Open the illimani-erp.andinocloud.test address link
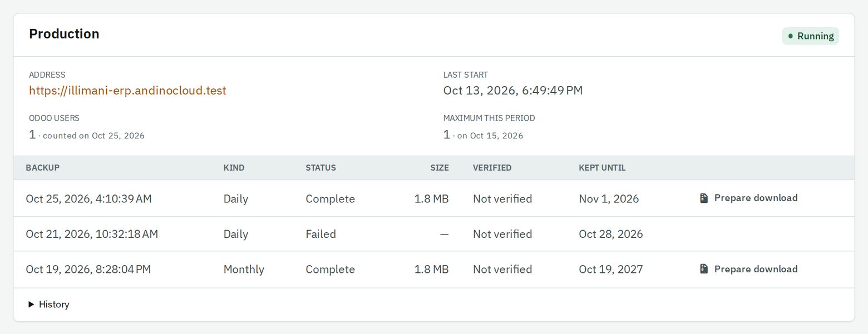 127,91
